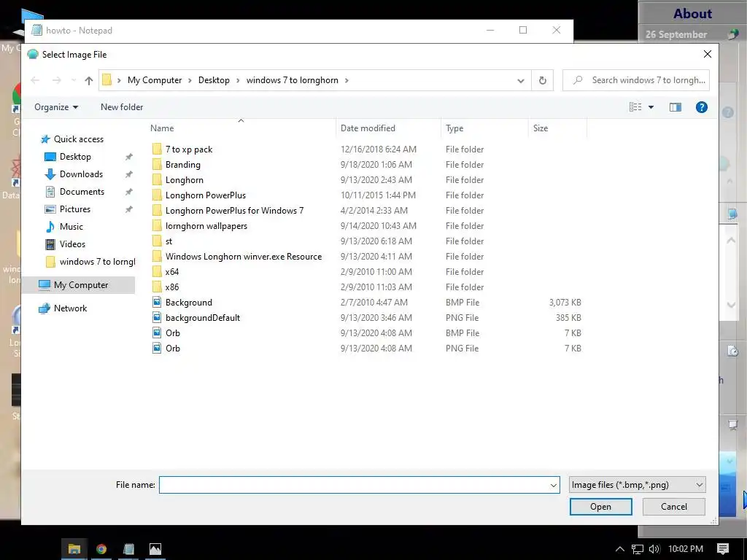
Task: Sort by Date modified column
Action: click(368, 128)
